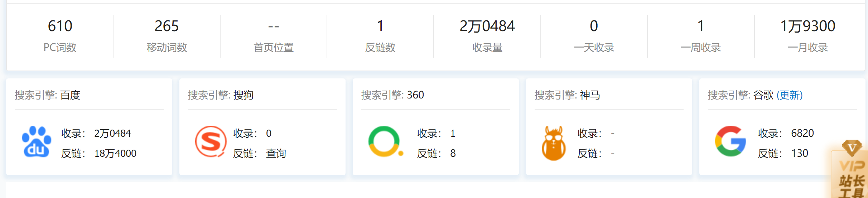Click the Google G logo icon
The width and height of the screenshot is (868, 198).
tap(730, 141)
